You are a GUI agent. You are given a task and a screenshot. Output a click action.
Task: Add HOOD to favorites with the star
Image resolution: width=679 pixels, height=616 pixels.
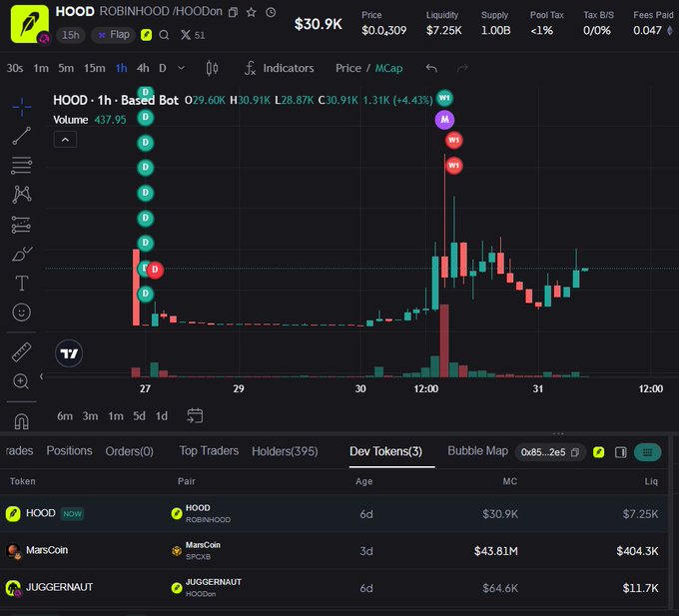tap(252, 12)
